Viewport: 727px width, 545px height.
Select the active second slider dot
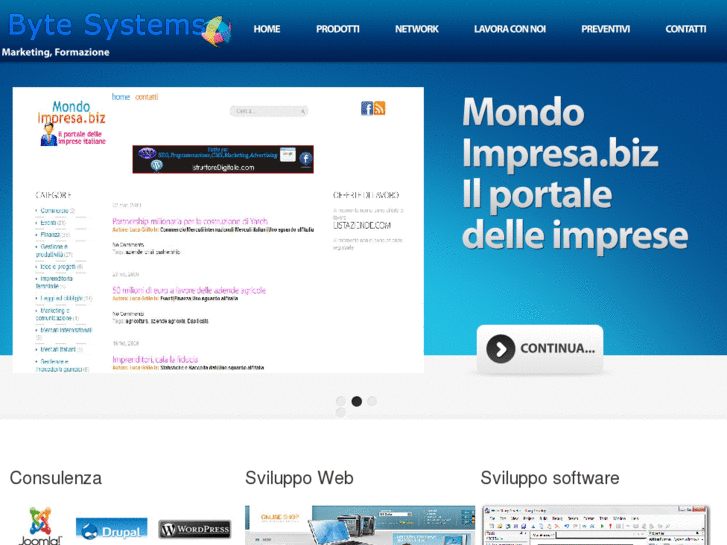pyautogui.click(x=357, y=401)
